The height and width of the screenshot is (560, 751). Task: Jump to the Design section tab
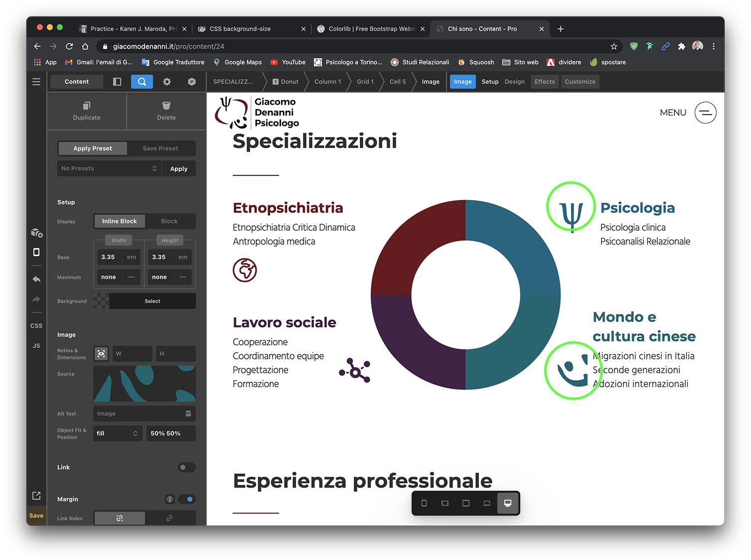click(x=514, y=82)
